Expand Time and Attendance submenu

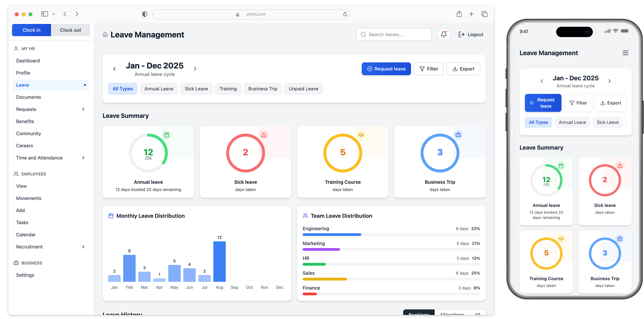pos(83,158)
